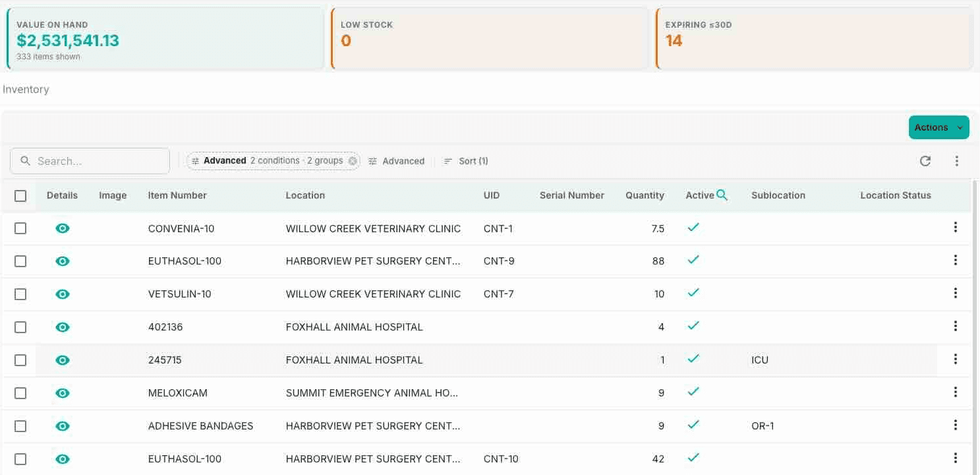This screenshot has width=980, height=475.
Task: Check the VETSULIN-10 row checkbox
Action: coord(20,294)
